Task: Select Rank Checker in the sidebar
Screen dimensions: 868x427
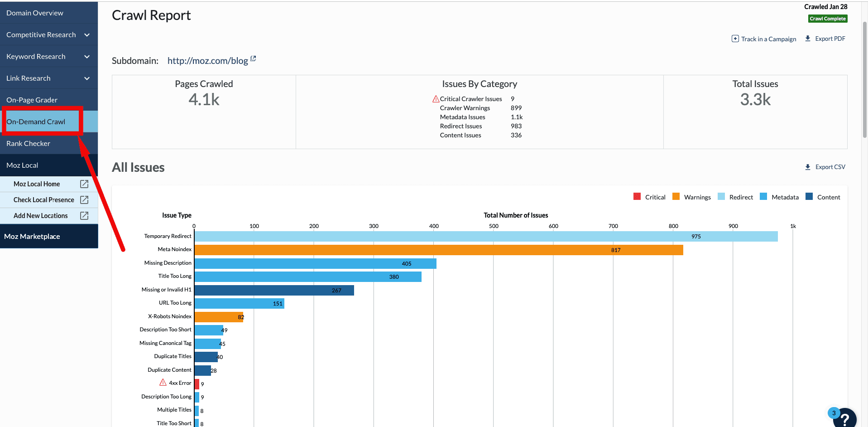Action: click(28, 144)
